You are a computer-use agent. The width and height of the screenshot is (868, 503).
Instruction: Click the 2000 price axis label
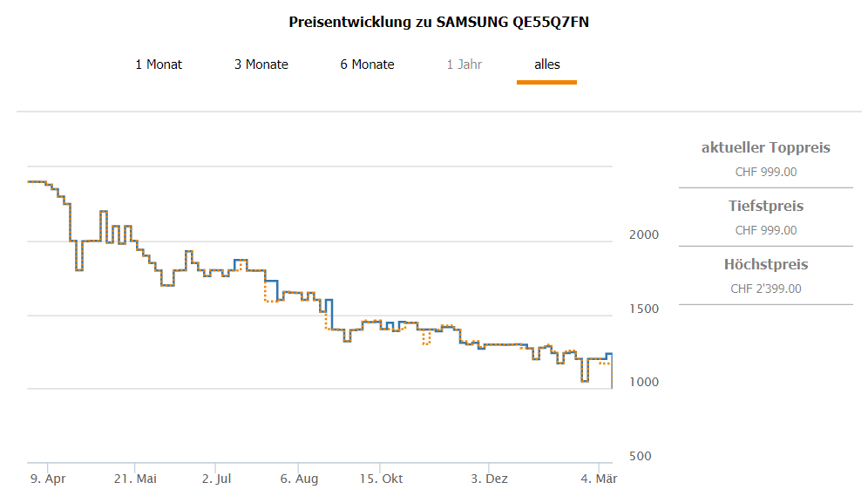pos(644,235)
